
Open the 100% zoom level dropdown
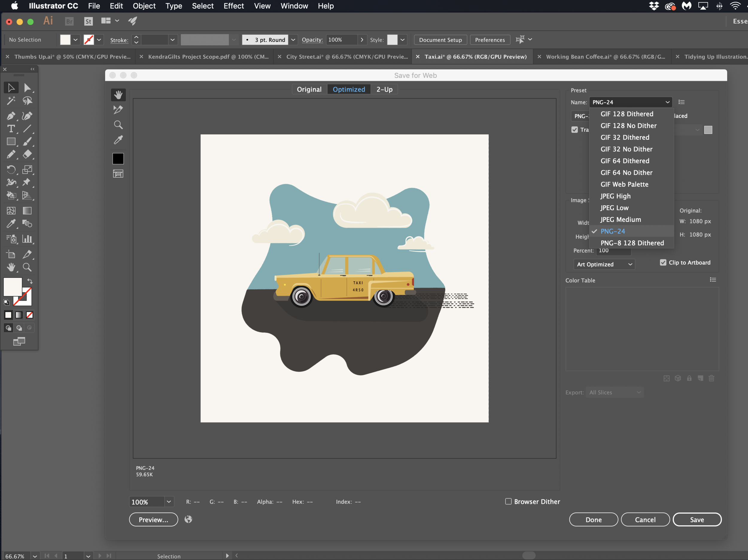169,501
